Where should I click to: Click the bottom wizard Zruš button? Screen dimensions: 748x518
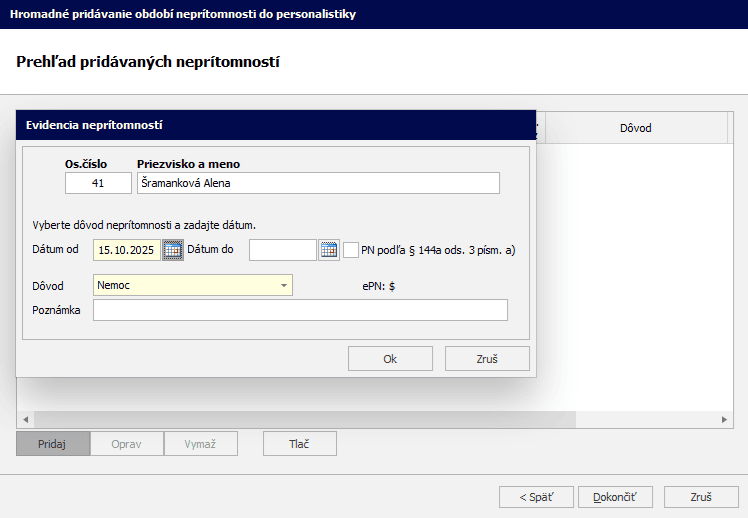tap(701, 496)
